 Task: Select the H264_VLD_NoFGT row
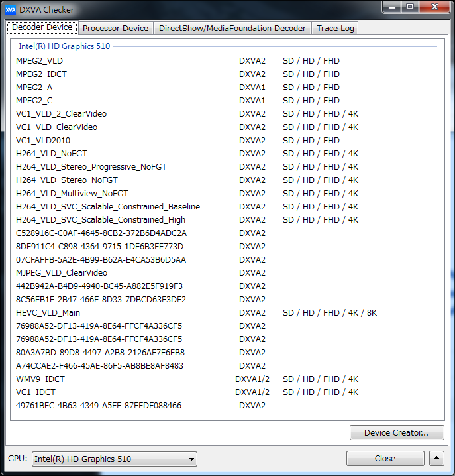coord(51,154)
